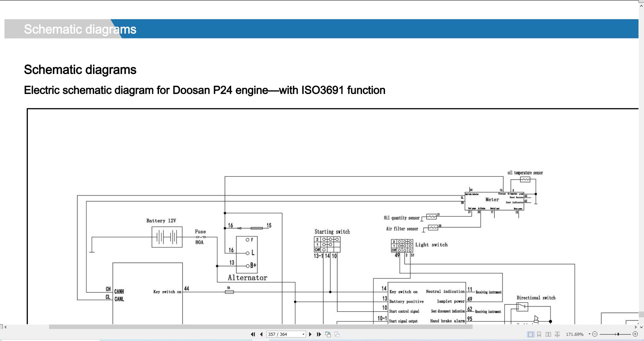Open the page number dropdown
The image size is (644, 341).
[x=303, y=334]
